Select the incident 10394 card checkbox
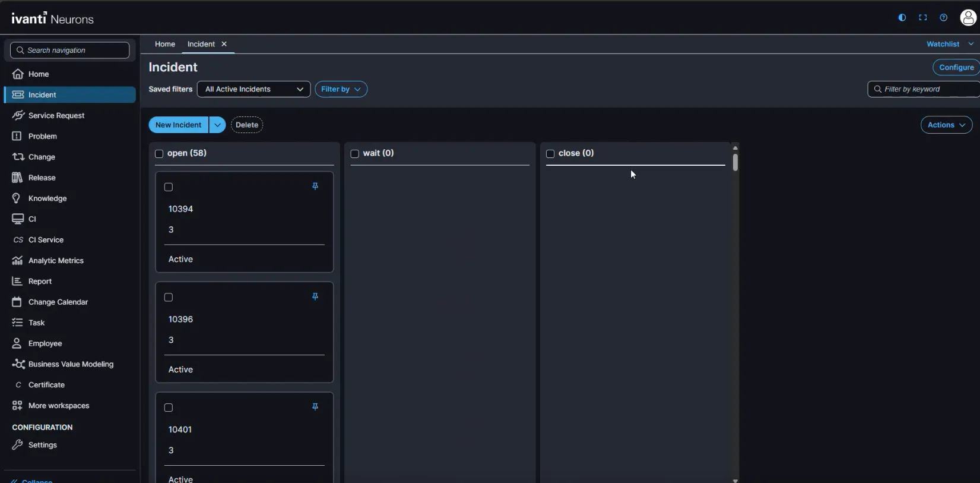The width and height of the screenshot is (980, 483). click(x=169, y=187)
